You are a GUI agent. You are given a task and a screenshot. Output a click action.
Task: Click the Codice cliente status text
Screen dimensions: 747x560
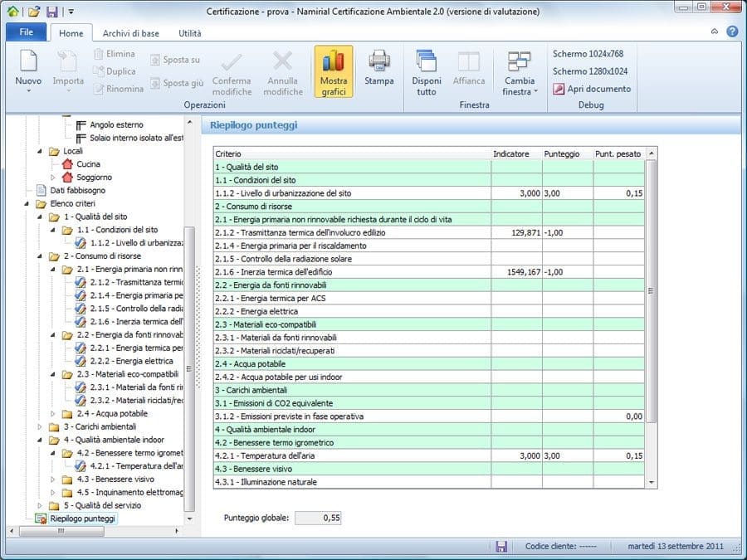point(560,546)
